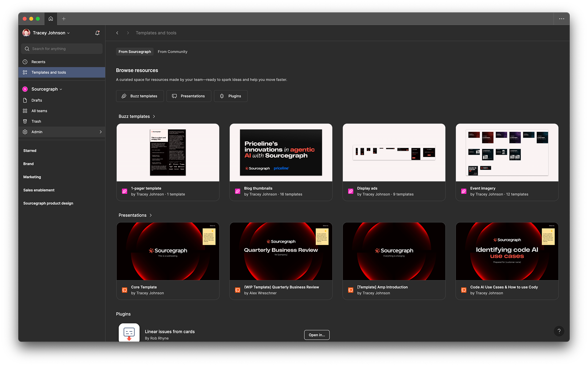Image resolution: width=588 pixels, height=366 pixels.
Task: Click Buzz icon on Blog thumbnails card
Action: click(x=238, y=191)
